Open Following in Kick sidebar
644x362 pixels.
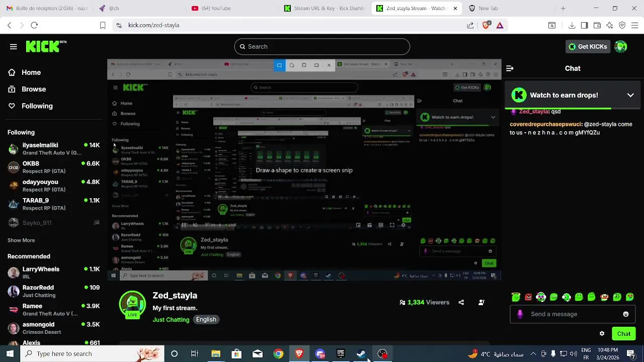click(x=30, y=106)
